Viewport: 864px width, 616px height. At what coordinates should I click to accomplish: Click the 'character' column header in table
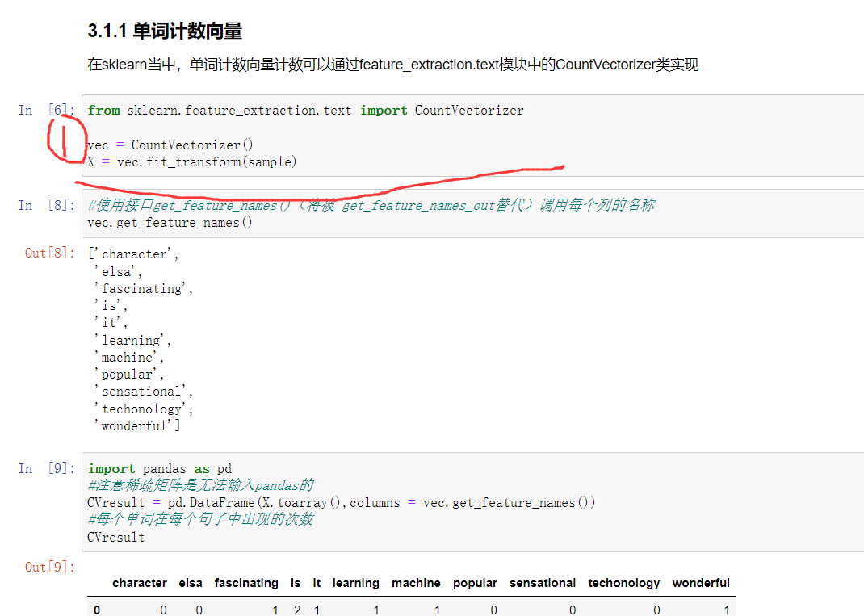(x=140, y=583)
